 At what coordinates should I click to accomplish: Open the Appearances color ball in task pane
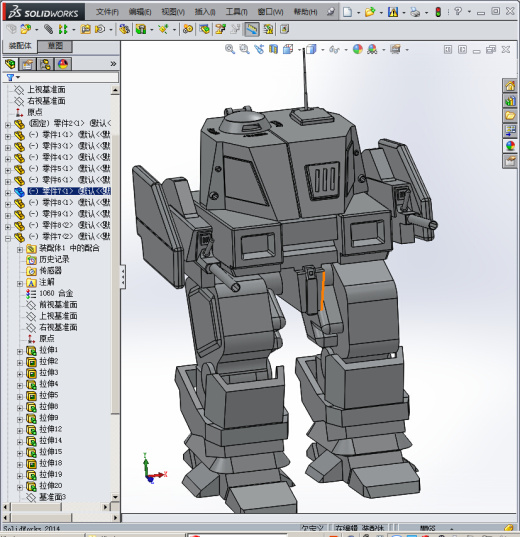[510, 146]
